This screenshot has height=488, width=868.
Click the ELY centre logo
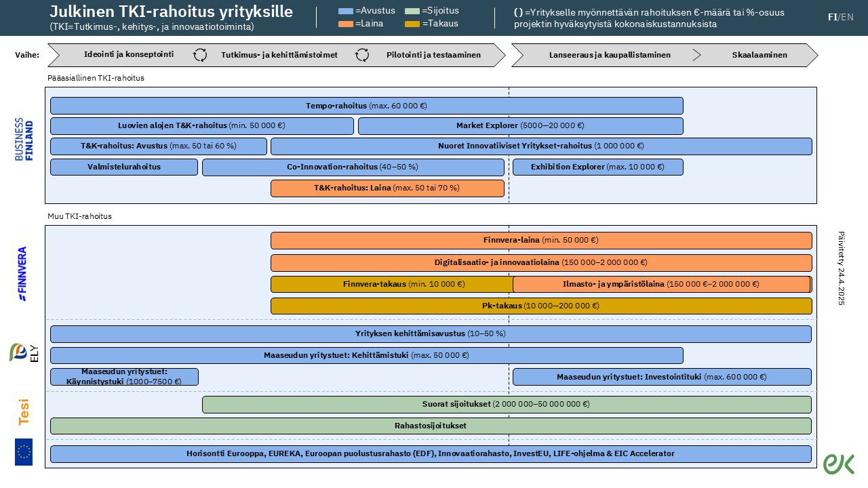point(24,352)
